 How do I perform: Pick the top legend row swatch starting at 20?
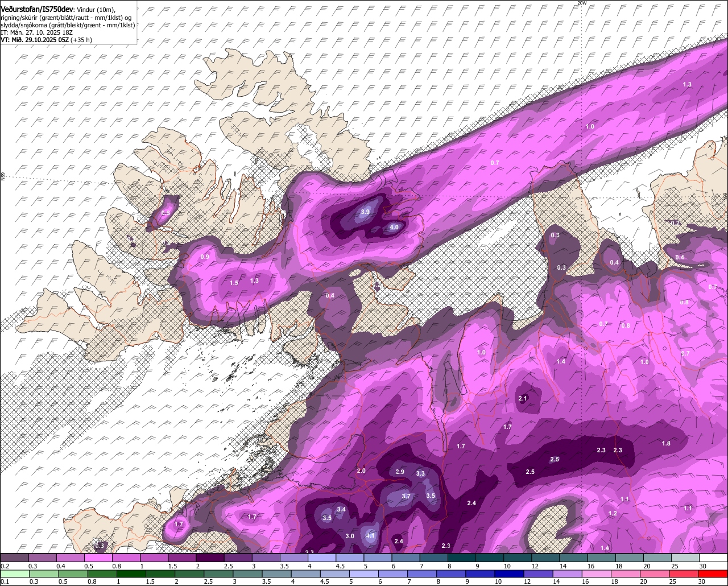coord(657,558)
